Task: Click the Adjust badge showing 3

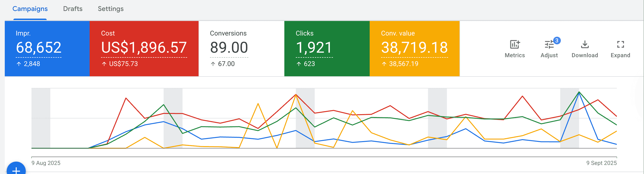Action: pos(557,41)
